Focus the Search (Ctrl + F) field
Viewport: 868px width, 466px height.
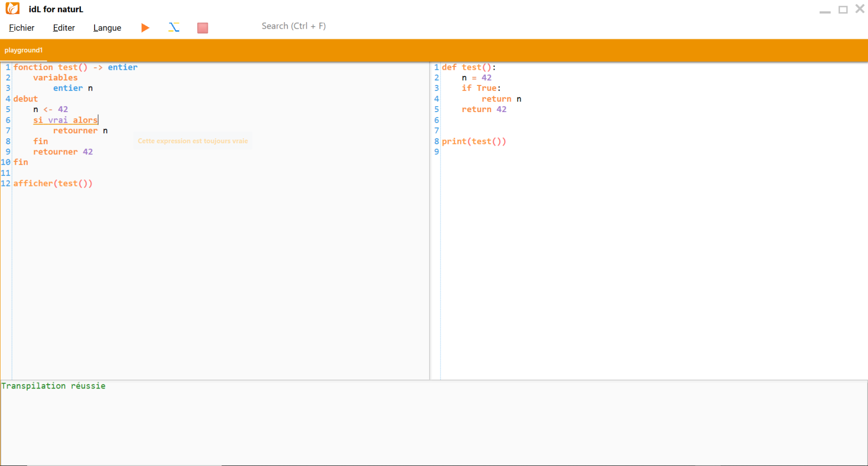click(x=294, y=26)
